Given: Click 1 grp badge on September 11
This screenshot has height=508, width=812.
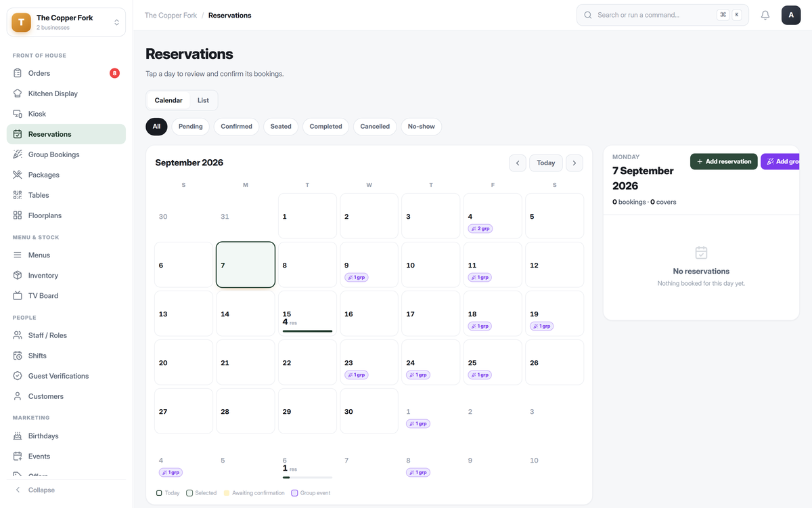Looking at the screenshot, I should pyautogui.click(x=480, y=277).
